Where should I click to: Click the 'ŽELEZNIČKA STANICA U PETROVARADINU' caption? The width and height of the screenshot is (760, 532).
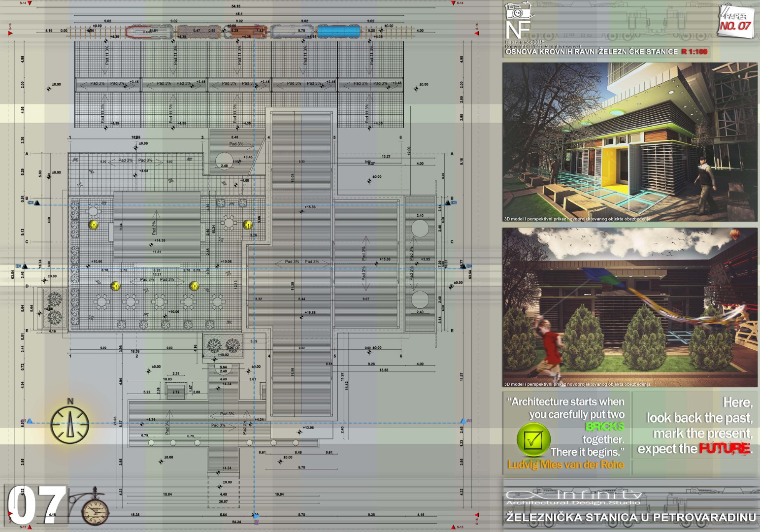[630, 518]
